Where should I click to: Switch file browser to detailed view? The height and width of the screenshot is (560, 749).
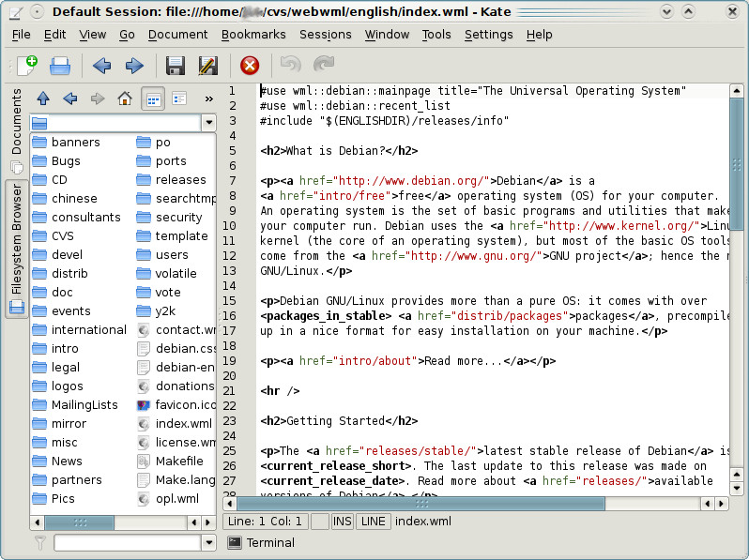pyautogui.click(x=180, y=98)
